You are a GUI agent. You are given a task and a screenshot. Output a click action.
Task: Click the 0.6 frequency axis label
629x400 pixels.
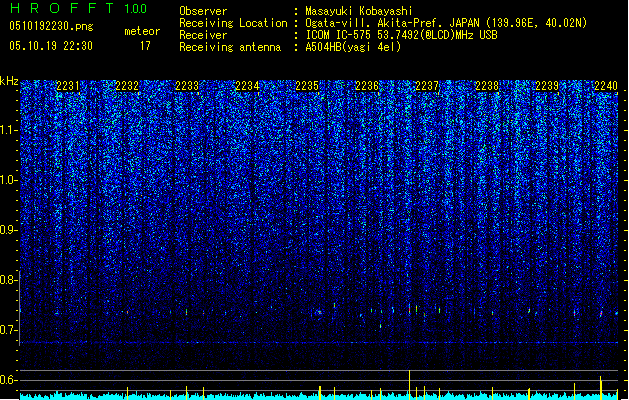tap(9, 380)
